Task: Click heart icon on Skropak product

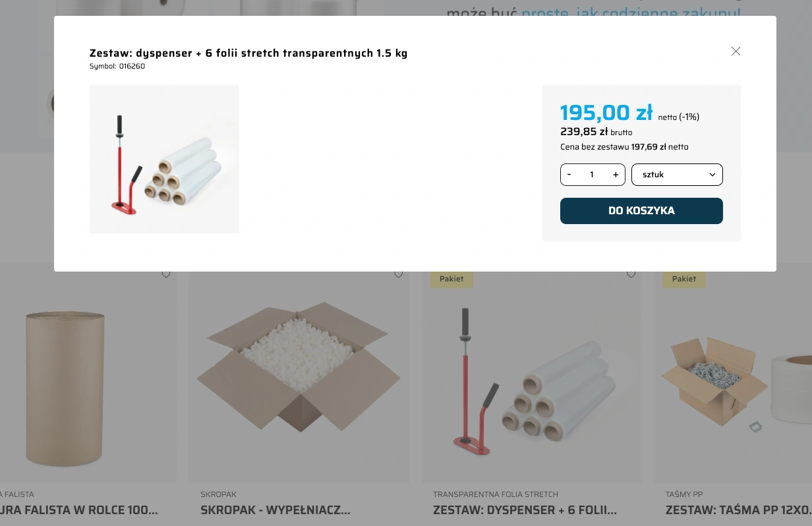Action: click(398, 274)
